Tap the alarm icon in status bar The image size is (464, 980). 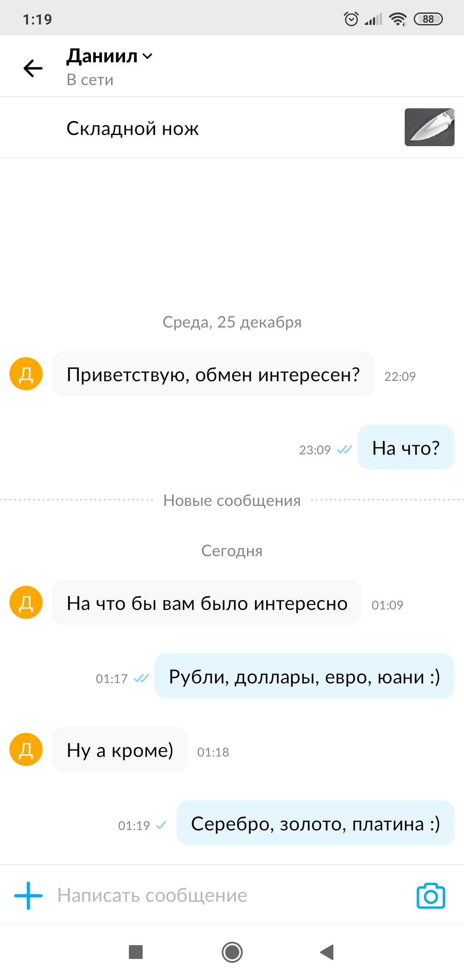tap(351, 19)
